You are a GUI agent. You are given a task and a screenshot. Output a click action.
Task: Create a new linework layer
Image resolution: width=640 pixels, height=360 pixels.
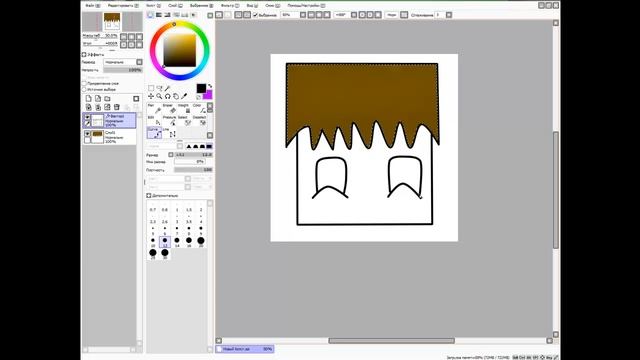point(98,99)
